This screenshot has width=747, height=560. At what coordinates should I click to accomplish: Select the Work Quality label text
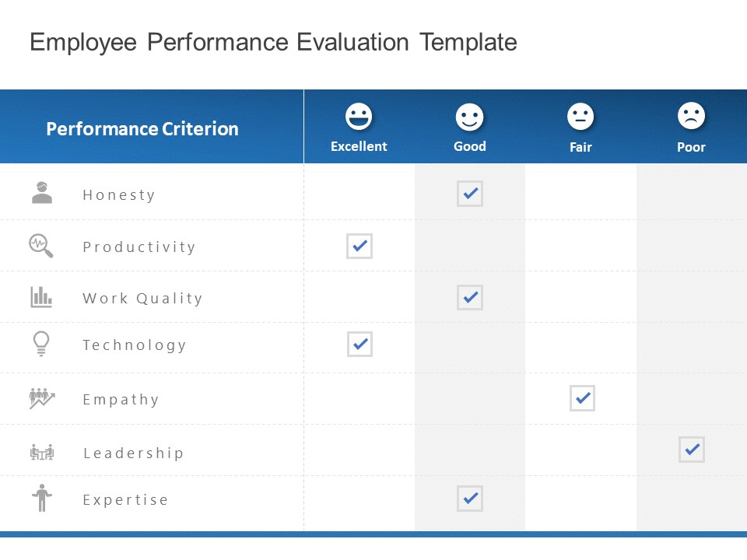[142, 299]
